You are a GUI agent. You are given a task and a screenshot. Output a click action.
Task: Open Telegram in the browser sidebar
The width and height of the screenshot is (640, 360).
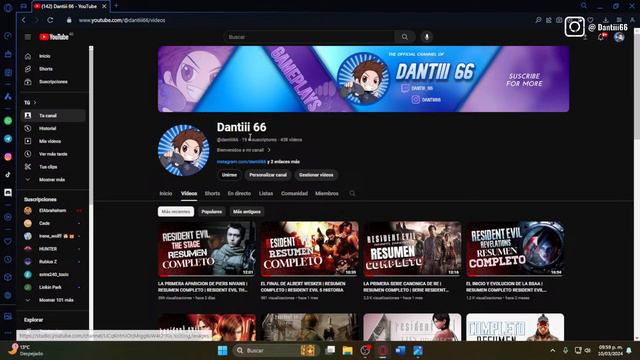coord(8,139)
